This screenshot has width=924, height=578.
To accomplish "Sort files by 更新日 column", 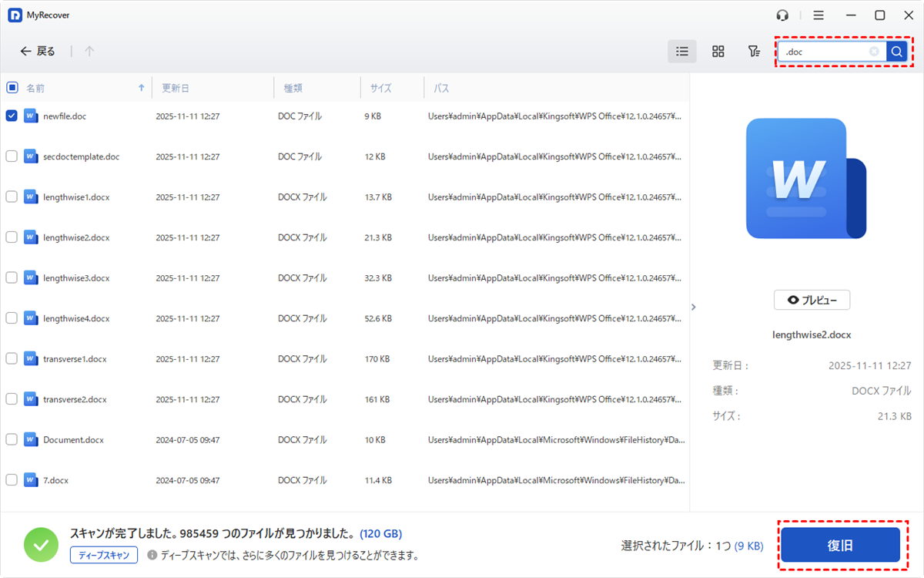I will pyautogui.click(x=175, y=88).
